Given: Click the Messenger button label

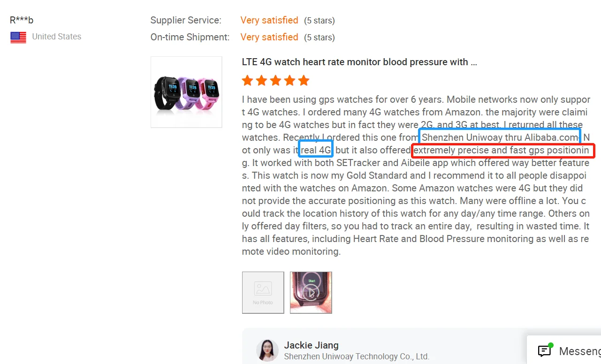Looking at the screenshot, I should point(580,351).
